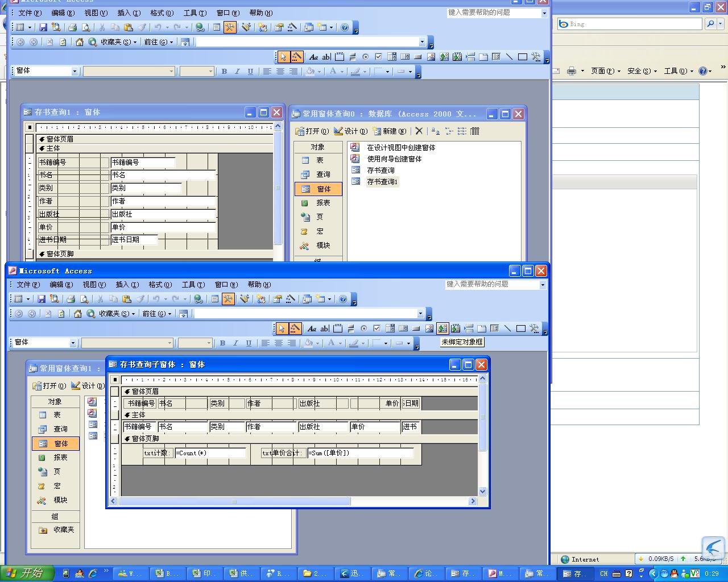Click the =Sum([单价]) text box in 存书查询子窗体
The image size is (728, 582).
pyautogui.click(x=361, y=453)
